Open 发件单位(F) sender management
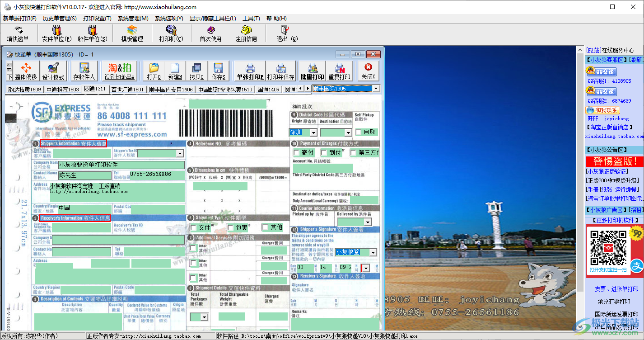Viewport: 644px width, 340px height. 56,34
